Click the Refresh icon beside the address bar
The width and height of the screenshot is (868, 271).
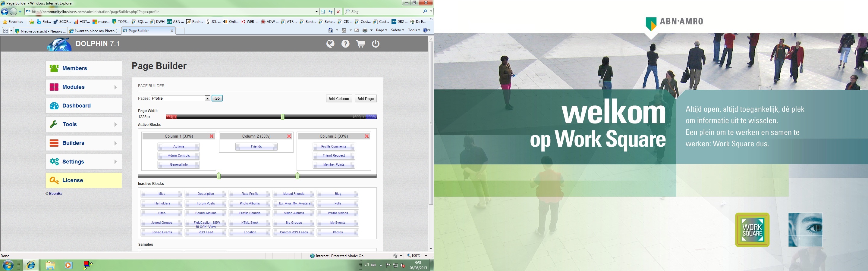[331, 12]
